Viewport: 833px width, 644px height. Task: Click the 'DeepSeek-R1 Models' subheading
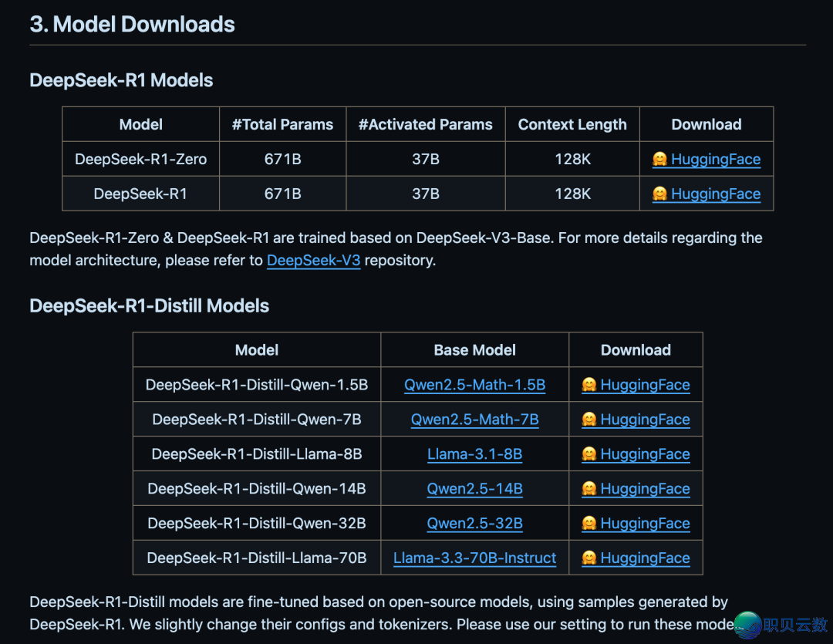[121, 80]
